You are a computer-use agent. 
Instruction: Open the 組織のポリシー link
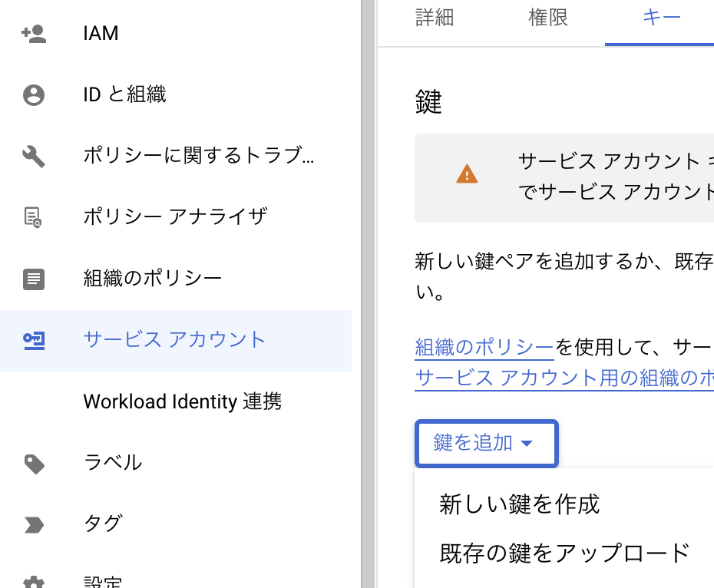[x=484, y=347]
